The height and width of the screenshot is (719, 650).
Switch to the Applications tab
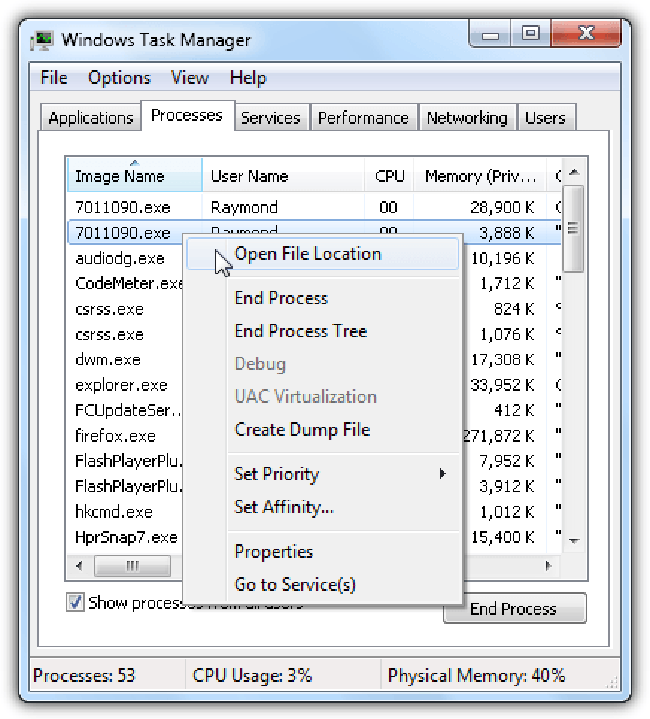point(91,118)
